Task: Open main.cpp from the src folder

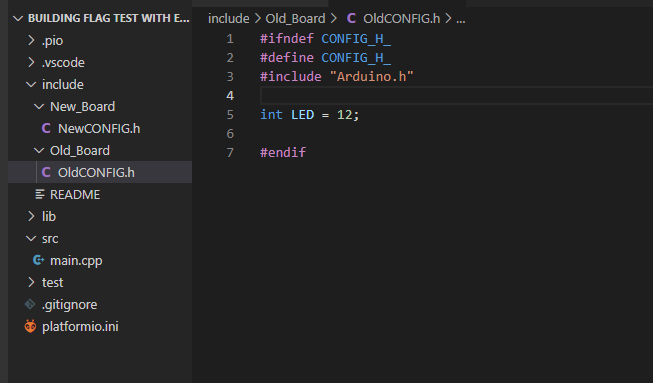Action: coord(76,261)
